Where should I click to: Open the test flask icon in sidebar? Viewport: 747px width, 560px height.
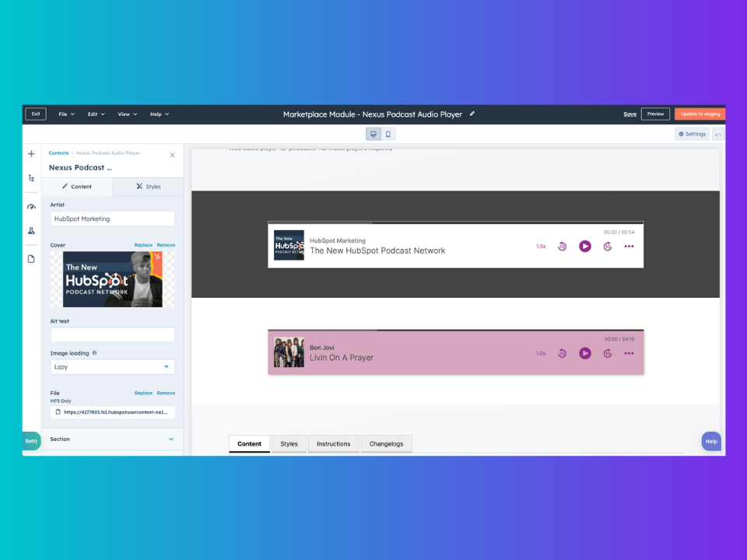(31, 231)
